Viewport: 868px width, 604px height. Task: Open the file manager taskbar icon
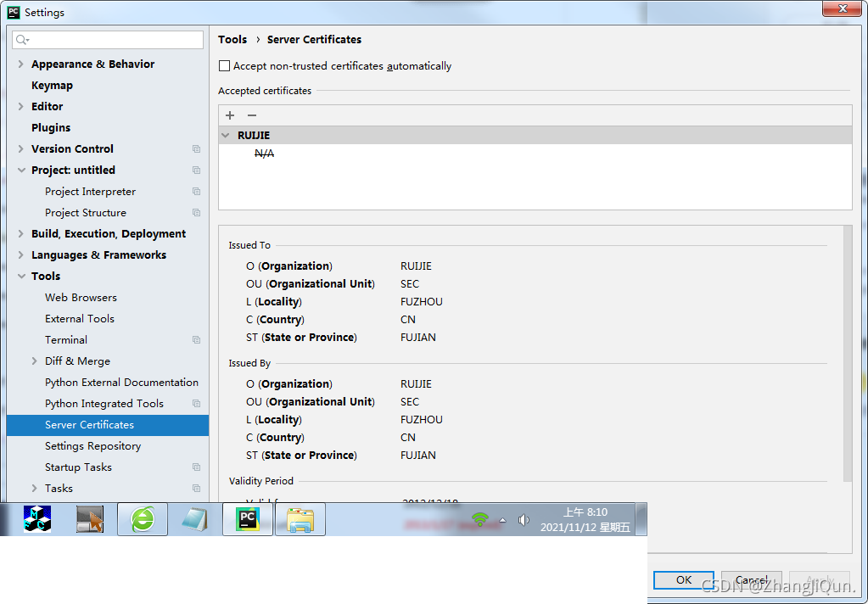[300, 518]
